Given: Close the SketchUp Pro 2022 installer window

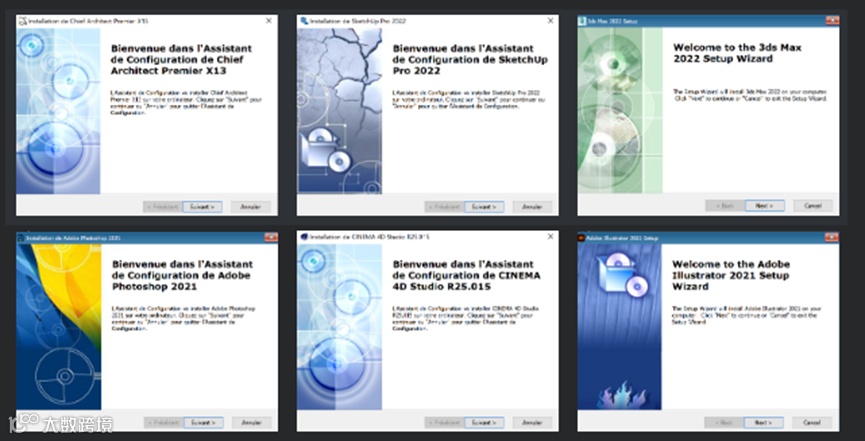Looking at the screenshot, I should pos(550,21).
